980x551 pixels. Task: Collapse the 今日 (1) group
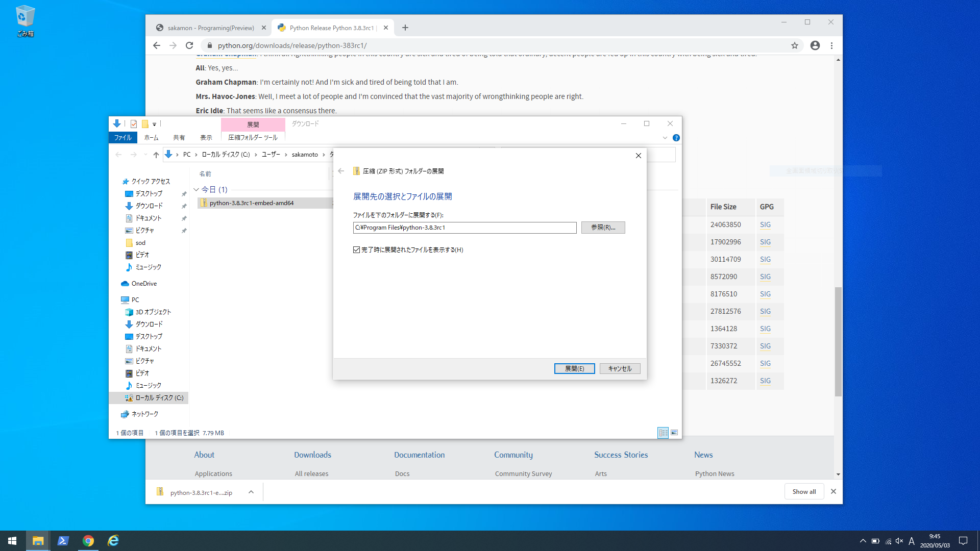197,190
